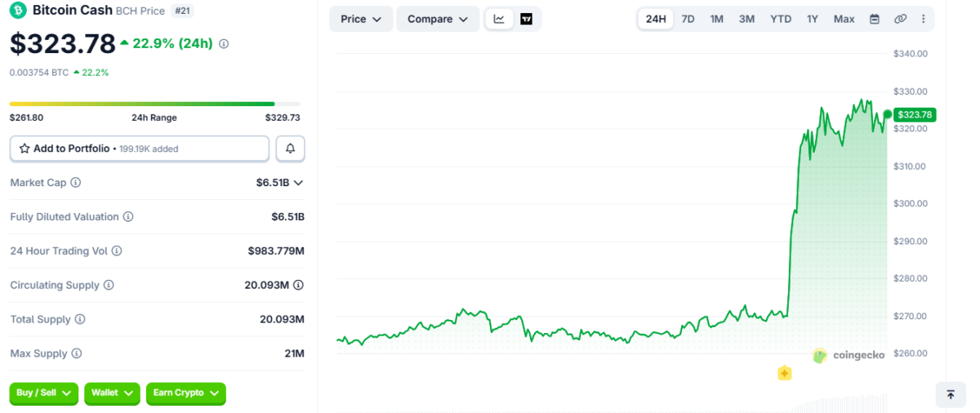
Task: Show 24 Hour Trading Vol info icon
Action: click(x=117, y=251)
